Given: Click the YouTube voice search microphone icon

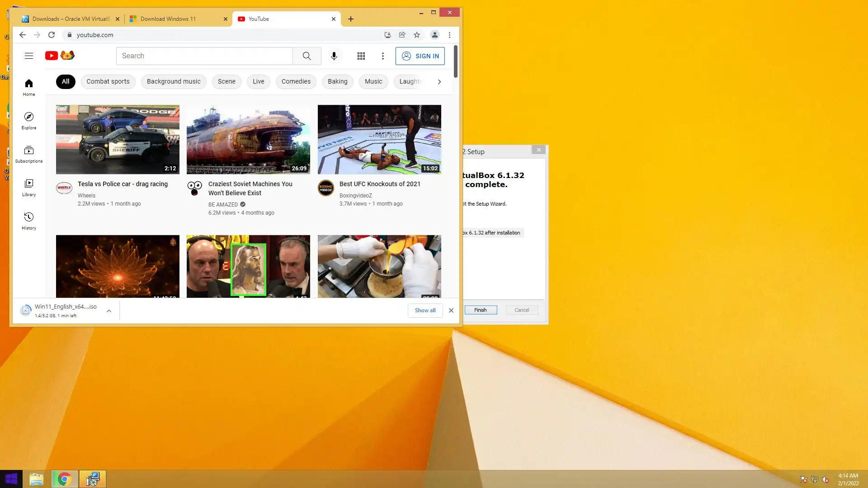Looking at the screenshot, I should (x=334, y=56).
